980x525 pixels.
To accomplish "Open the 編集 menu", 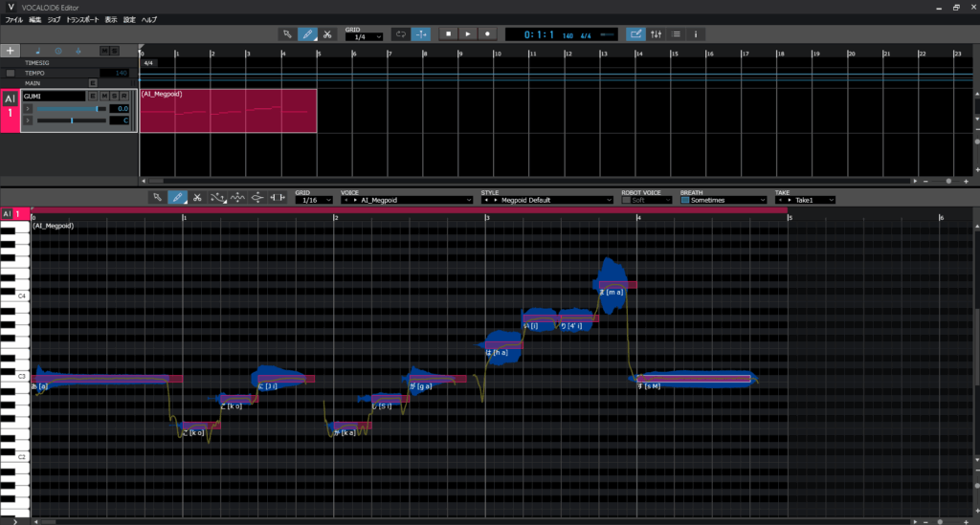I will [x=35, y=20].
